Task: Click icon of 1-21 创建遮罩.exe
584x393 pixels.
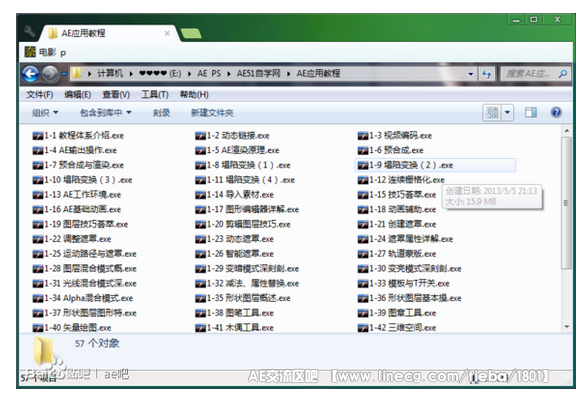Action: (x=363, y=225)
